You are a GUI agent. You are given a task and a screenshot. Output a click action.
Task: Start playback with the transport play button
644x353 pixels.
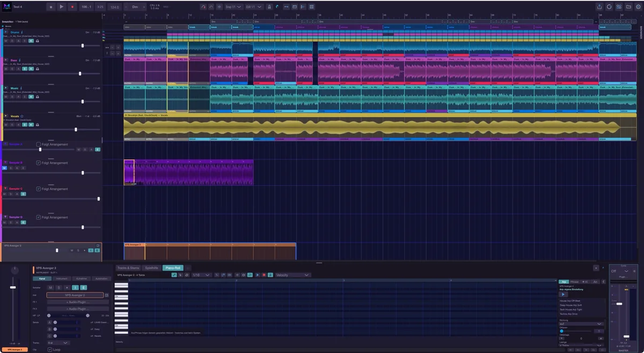pyautogui.click(x=62, y=6)
